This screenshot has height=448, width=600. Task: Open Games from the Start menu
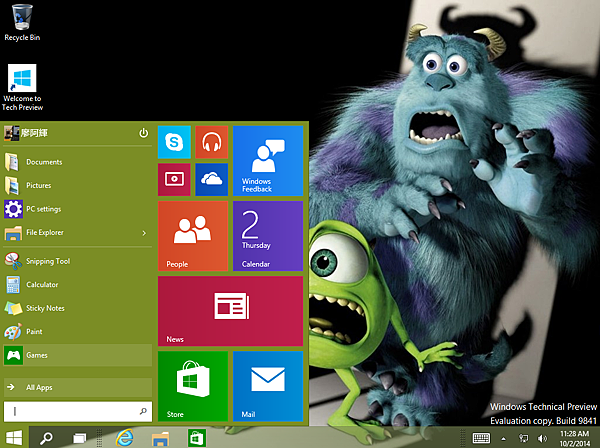(x=78, y=355)
